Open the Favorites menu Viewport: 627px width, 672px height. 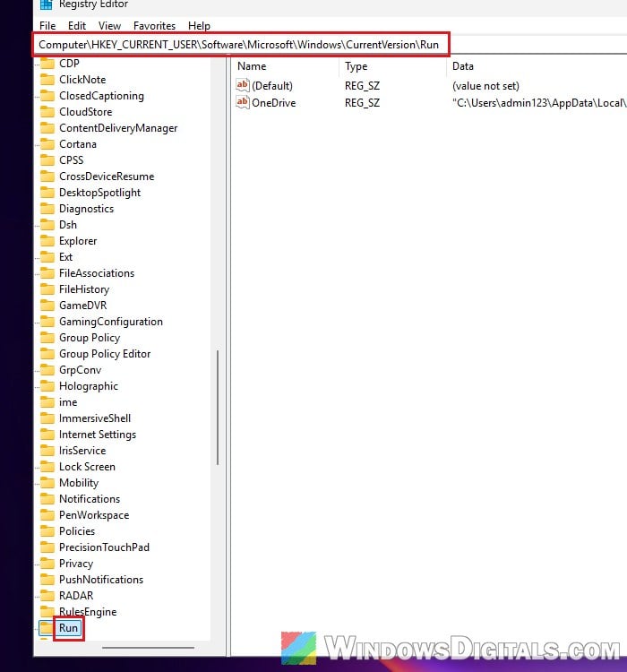[x=154, y=26]
